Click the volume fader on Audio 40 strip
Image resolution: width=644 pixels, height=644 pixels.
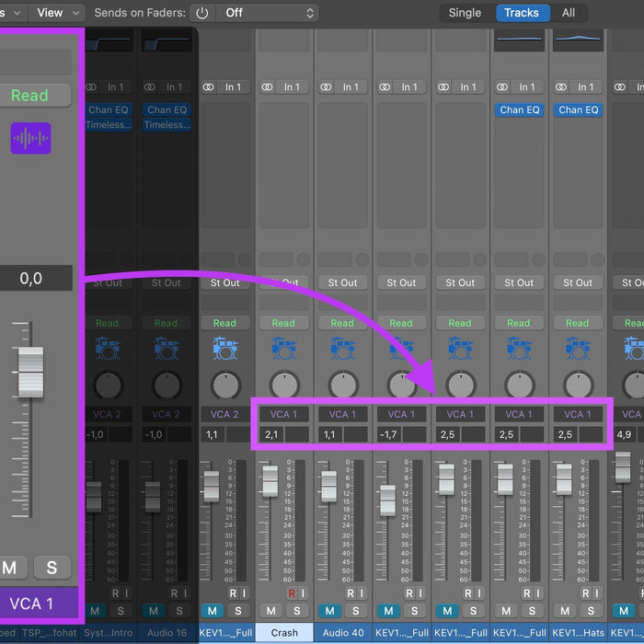coord(328,487)
